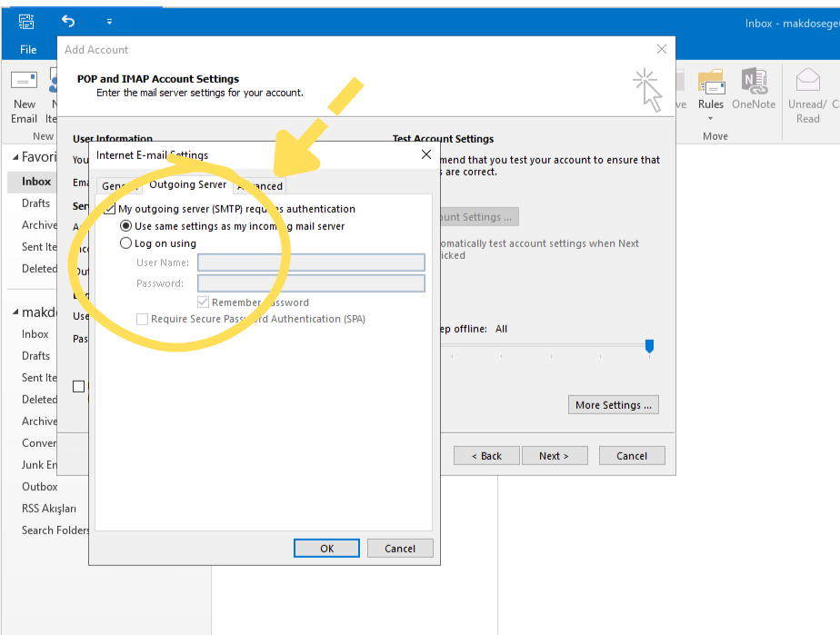Close the Add Account dialog
The width and height of the screenshot is (840, 635).
pyautogui.click(x=662, y=49)
